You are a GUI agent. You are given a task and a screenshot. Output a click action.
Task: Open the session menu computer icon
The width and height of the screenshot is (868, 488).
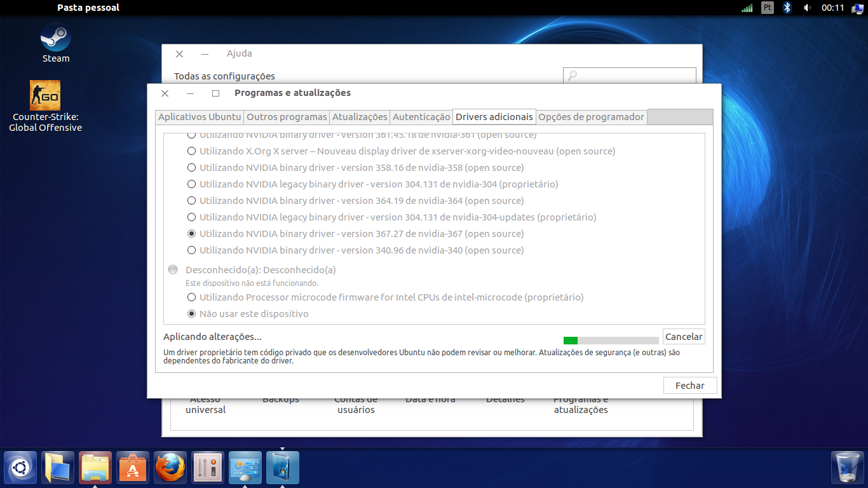pos(858,8)
